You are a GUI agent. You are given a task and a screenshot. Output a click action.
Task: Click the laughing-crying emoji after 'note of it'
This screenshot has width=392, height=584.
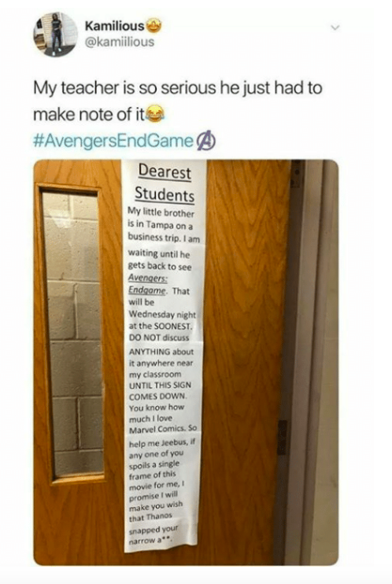point(154,113)
